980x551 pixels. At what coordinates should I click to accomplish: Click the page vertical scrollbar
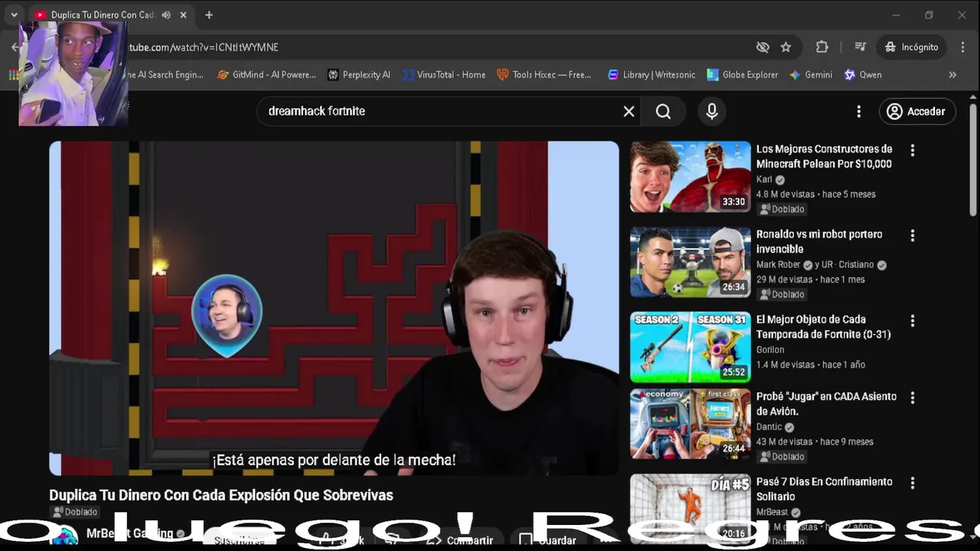coord(973,161)
